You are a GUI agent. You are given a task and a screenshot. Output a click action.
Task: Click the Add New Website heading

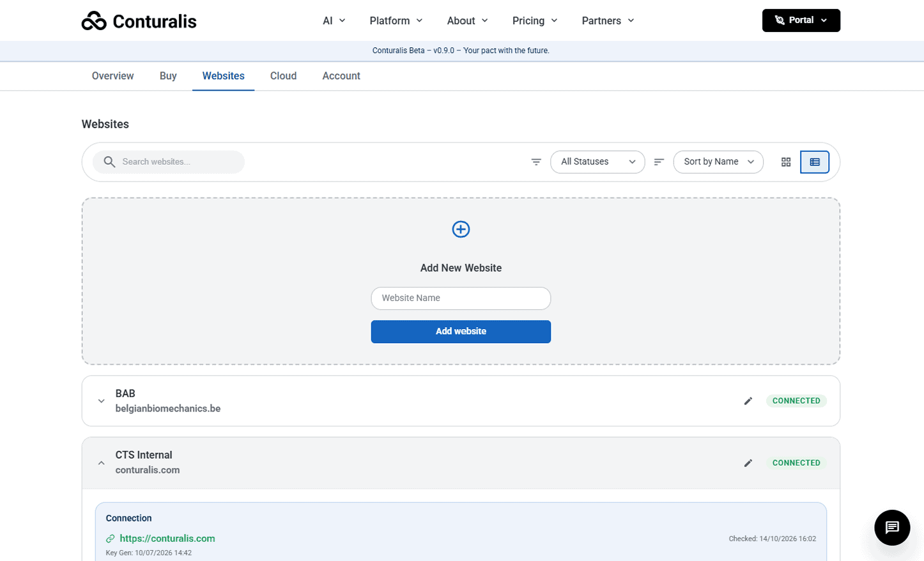click(461, 268)
